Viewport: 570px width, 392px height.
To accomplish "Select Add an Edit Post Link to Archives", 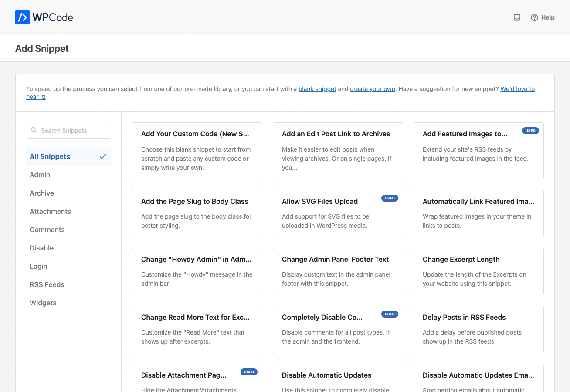I will point(338,151).
